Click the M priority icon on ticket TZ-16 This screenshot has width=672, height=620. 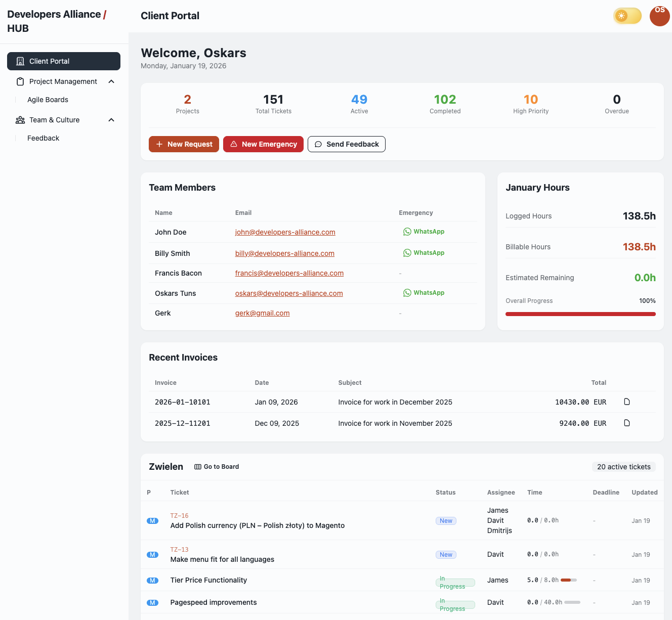click(x=152, y=520)
